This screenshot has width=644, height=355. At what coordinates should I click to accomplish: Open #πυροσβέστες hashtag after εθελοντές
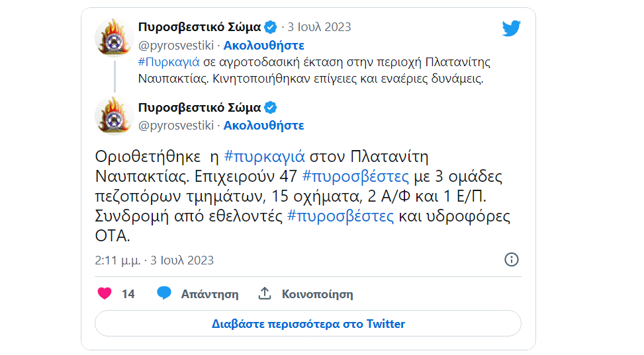click(341, 216)
